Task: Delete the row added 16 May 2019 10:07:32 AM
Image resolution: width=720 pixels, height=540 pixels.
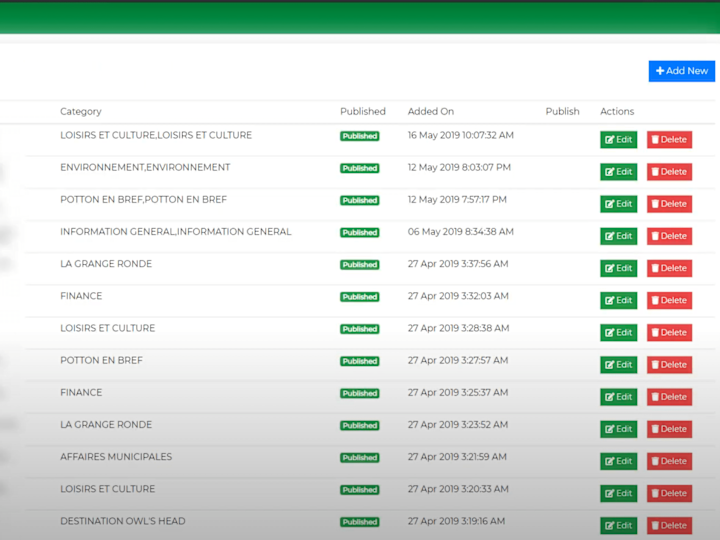Action: click(x=669, y=140)
